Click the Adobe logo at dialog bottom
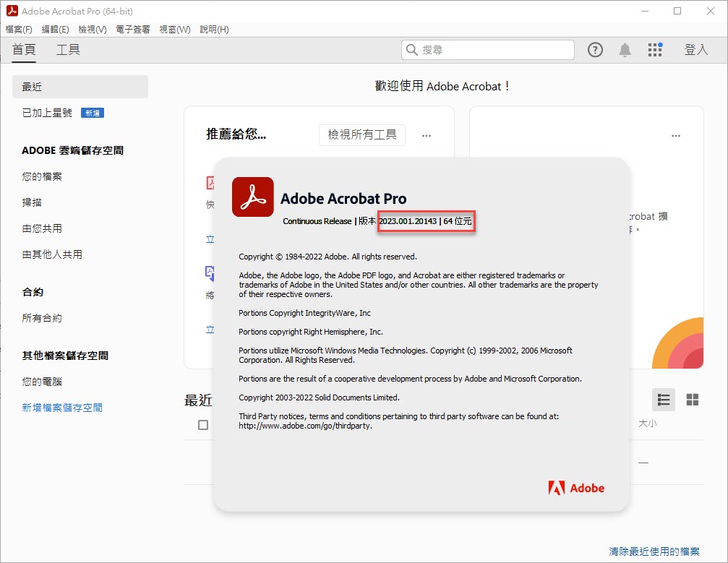Image resolution: width=728 pixels, height=563 pixels. (x=576, y=488)
